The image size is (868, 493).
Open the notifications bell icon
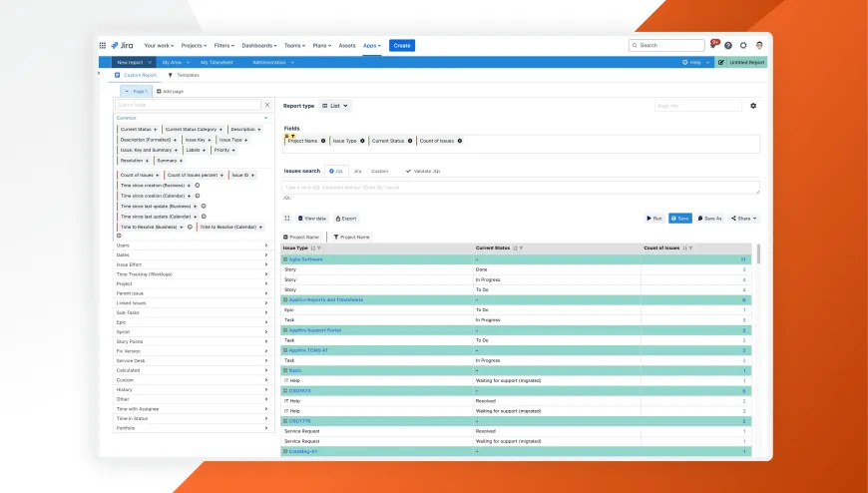point(713,46)
